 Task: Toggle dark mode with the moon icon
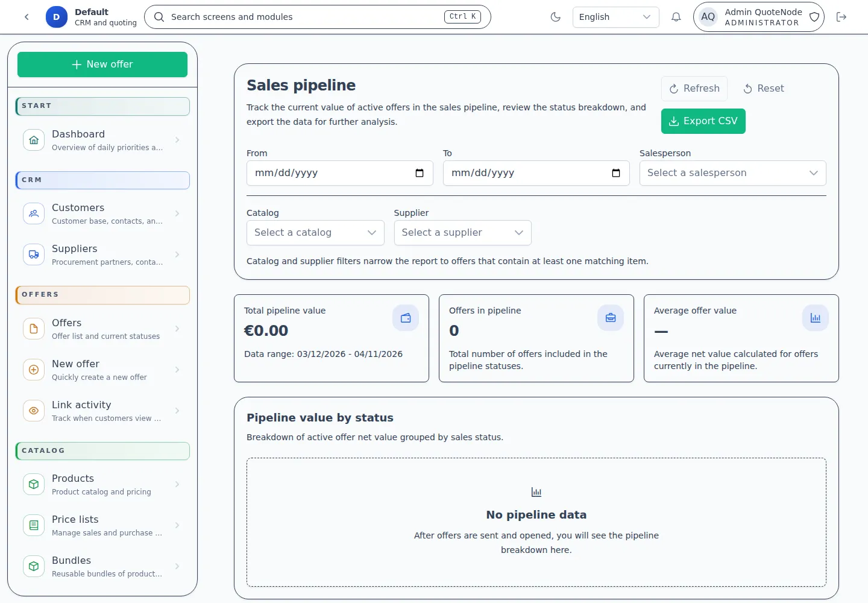click(555, 17)
